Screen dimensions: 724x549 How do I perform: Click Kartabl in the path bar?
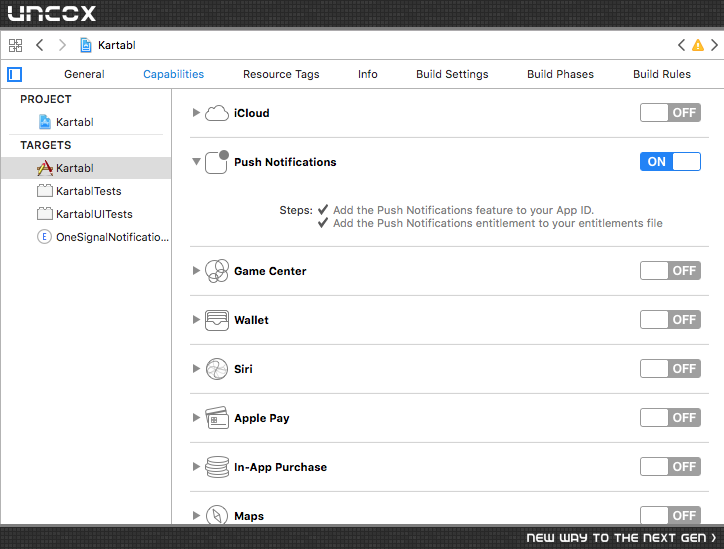point(117,45)
